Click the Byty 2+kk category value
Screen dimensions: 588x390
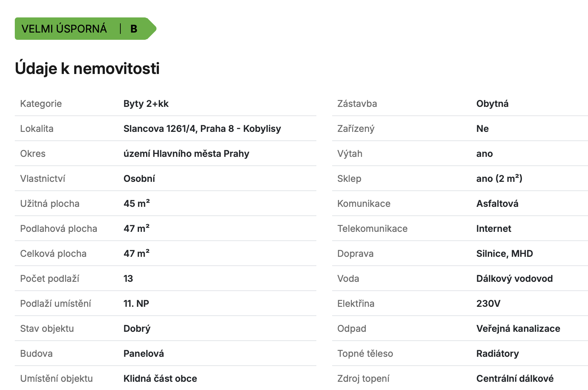[146, 104]
